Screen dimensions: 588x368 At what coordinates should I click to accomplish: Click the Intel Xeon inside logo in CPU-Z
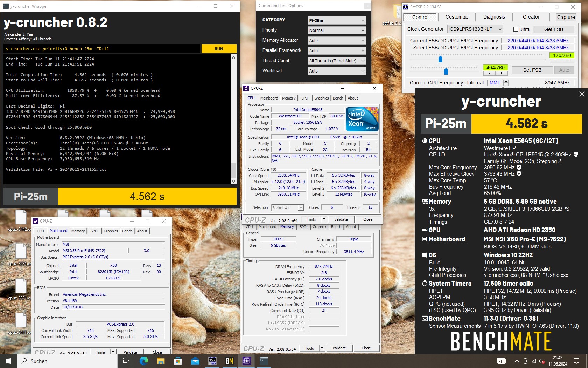pos(362,119)
